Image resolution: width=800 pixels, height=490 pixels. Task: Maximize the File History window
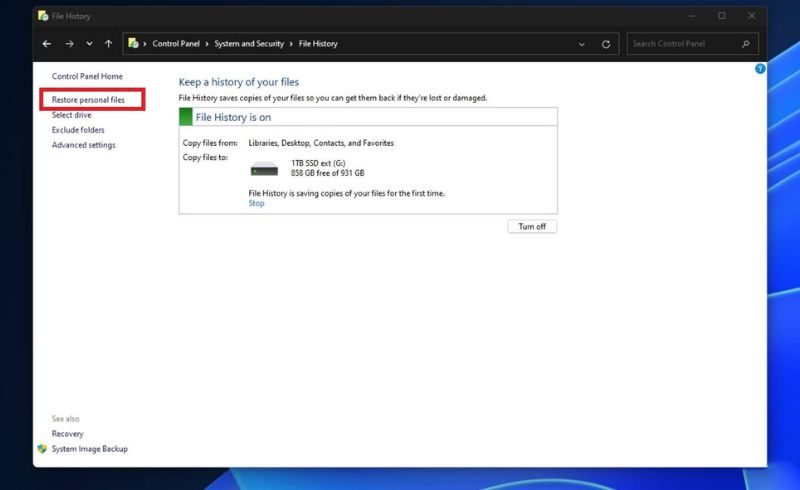722,16
